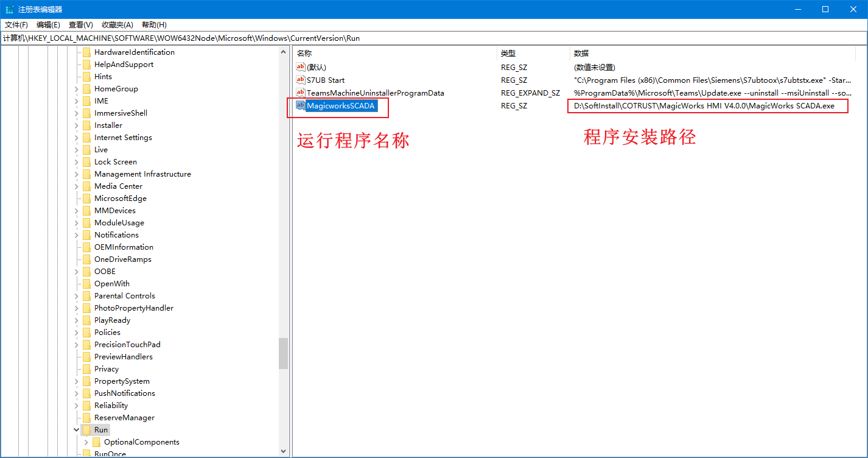Click the MicrosoftEdge folder icon
Viewport: 868px width, 458px height.
[x=86, y=199]
